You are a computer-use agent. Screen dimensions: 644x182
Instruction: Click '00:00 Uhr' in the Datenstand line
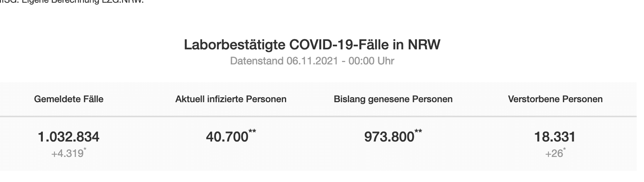click(371, 61)
